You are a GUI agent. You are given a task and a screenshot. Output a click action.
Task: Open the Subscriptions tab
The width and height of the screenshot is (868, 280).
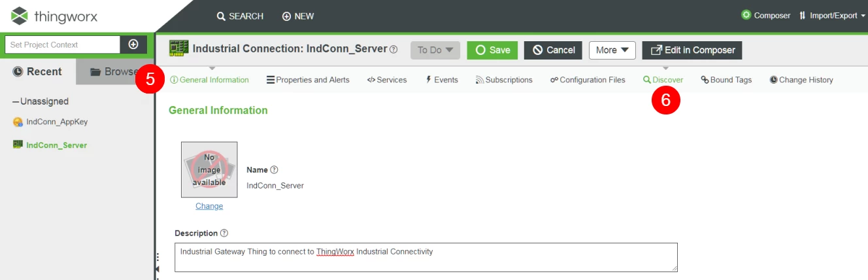coord(504,80)
